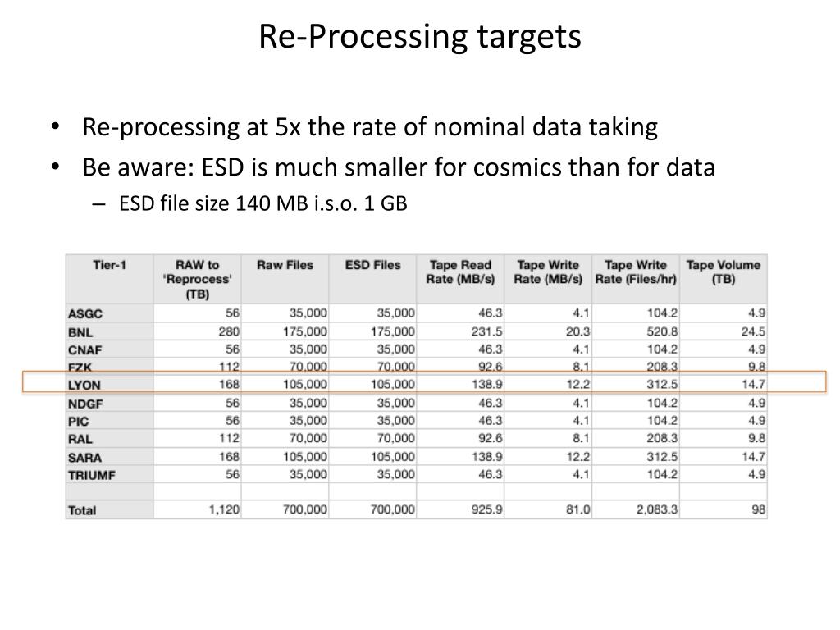
Task: Select the BNL row label
Action: coord(80,332)
